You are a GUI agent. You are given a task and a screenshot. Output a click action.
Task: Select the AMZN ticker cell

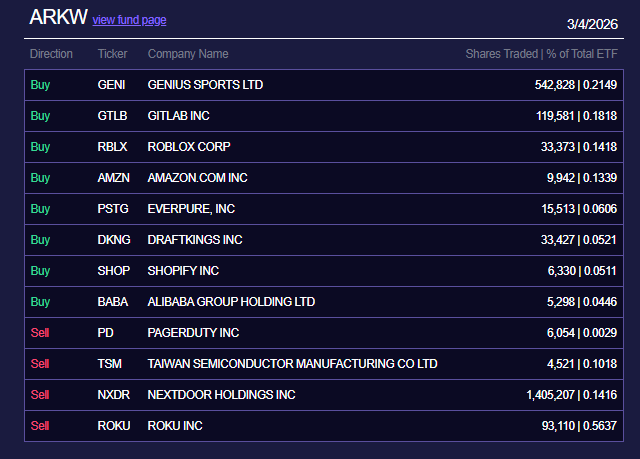pos(113,178)
